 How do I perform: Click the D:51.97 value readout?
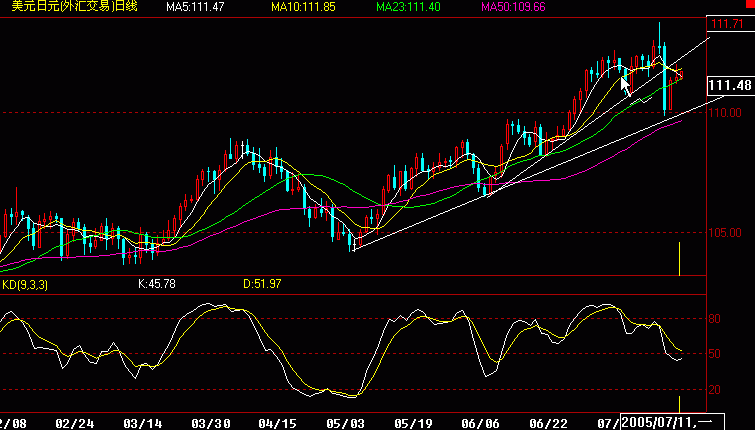262,284
